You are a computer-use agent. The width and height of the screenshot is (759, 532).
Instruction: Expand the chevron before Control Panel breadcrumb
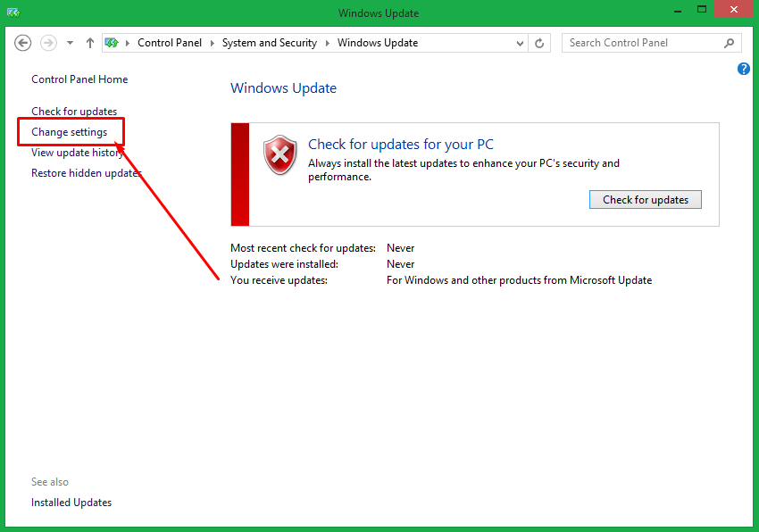pos(128,43)
